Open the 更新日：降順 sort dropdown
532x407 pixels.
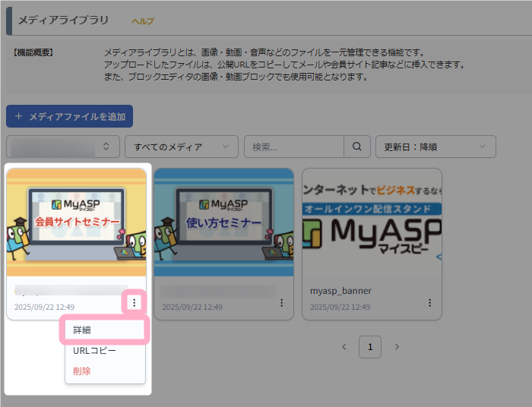click(x=435, y=147)
